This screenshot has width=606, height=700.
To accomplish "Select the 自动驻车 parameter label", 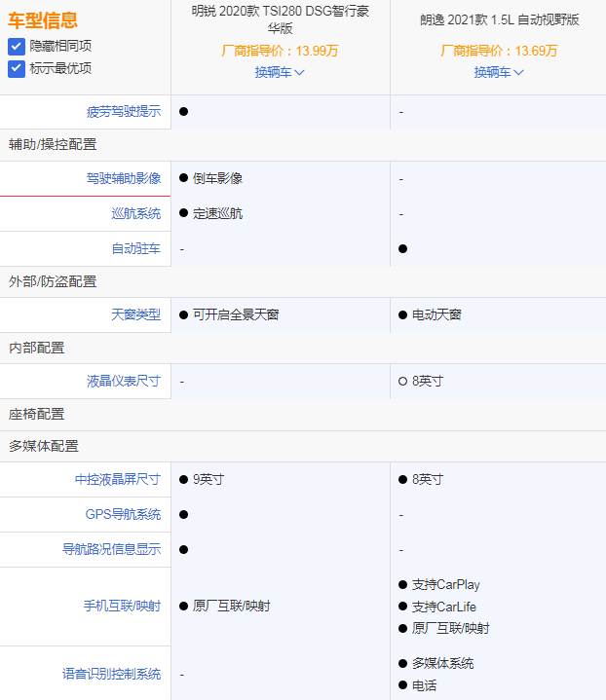I will tap(136, 248).
